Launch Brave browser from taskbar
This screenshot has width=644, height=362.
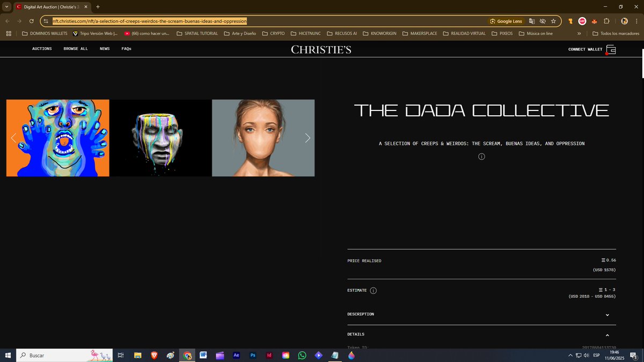point(154,355)
